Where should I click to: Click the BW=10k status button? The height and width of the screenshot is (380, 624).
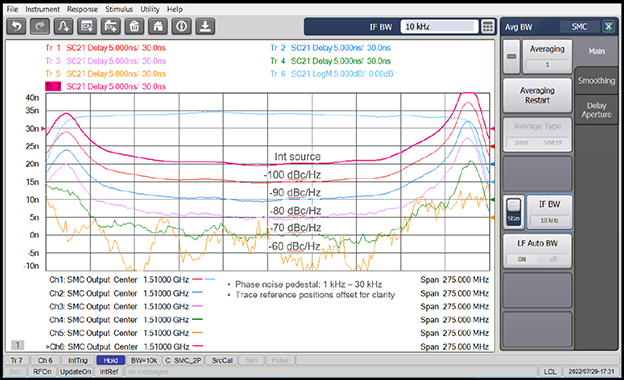click(x=144, y=361)
